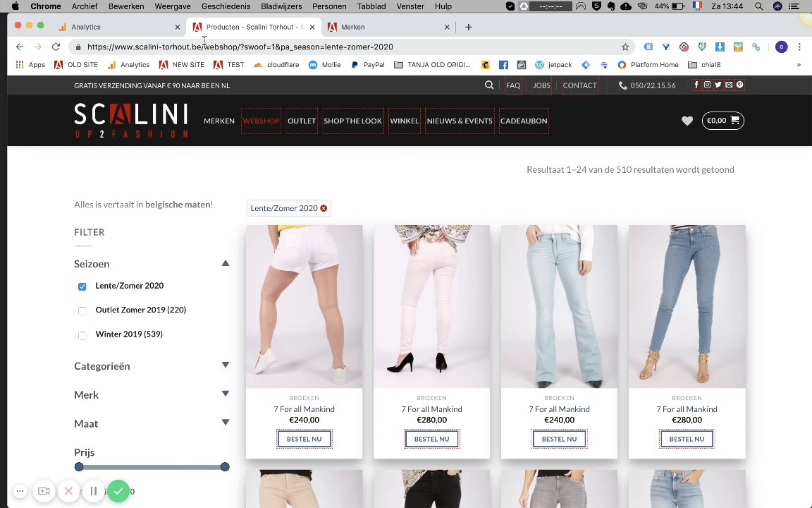
Task: Open the Facebook bookmark icon in bookmarks bar
Action: click(x=503, y=65)
